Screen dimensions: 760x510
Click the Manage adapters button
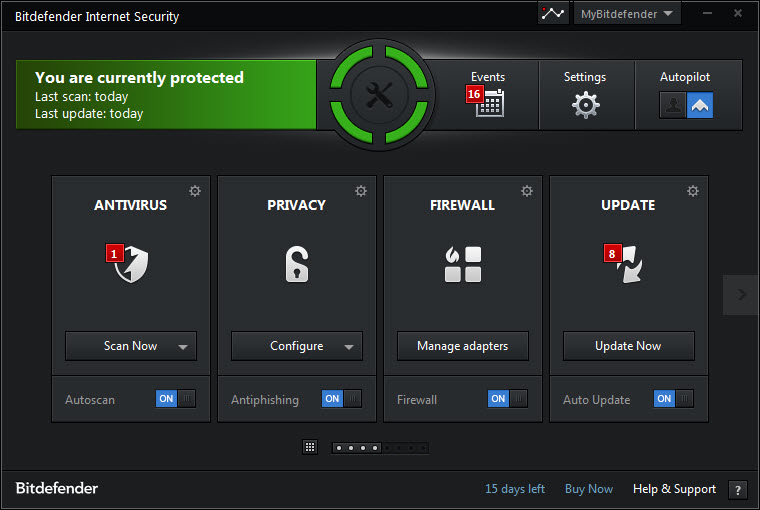(x=463, y=346)
